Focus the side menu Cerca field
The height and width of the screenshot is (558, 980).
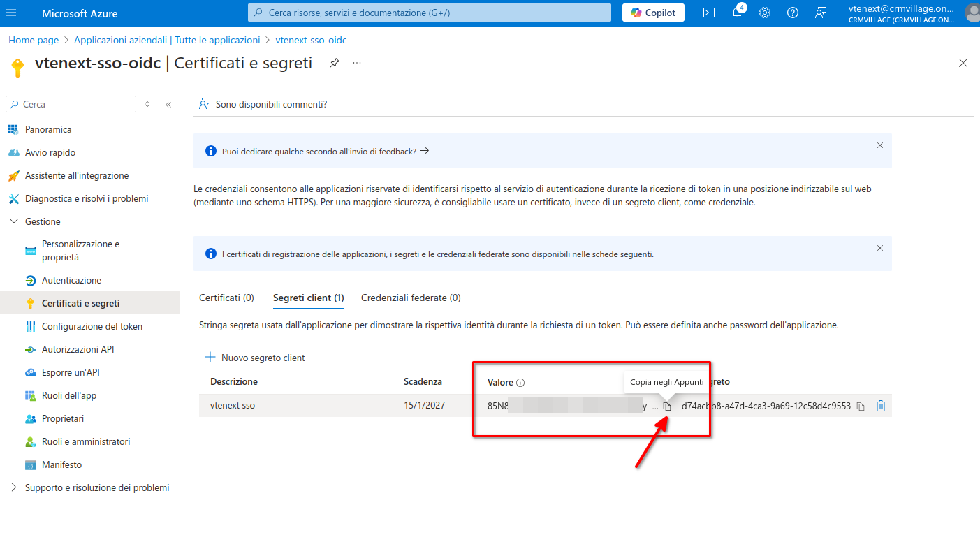71,104
